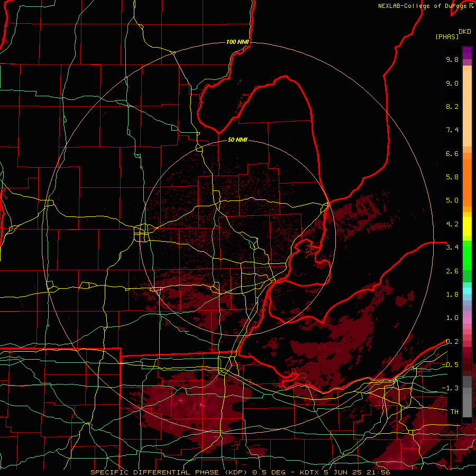Click the 3.4 legend value
Viewport: 476px width, 476px height.
point(452,248)
